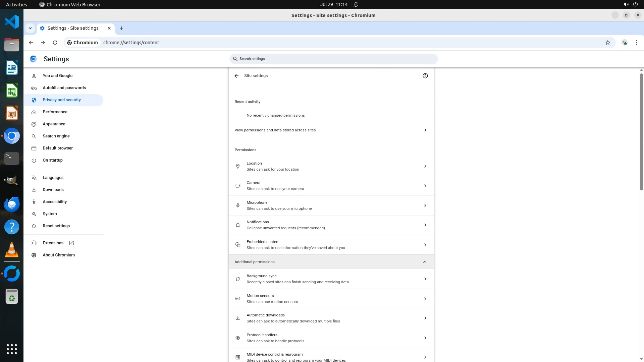Click the help question mark icon in Site settings
This screenshot has height=362, width=644.
[425, 76]
